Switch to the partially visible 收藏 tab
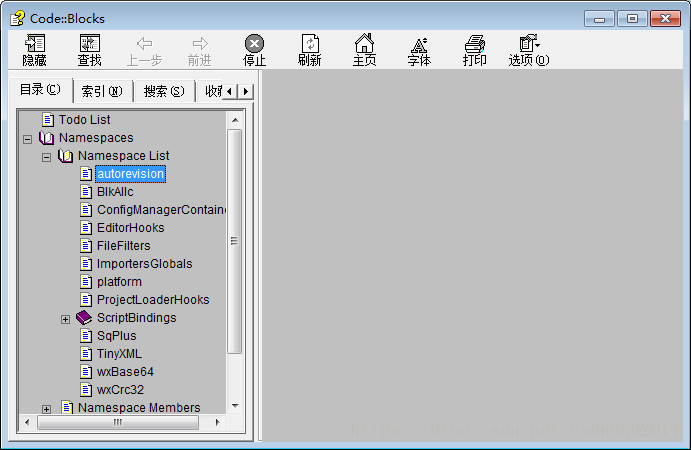691x450 pixels. [x=210, y=91]
